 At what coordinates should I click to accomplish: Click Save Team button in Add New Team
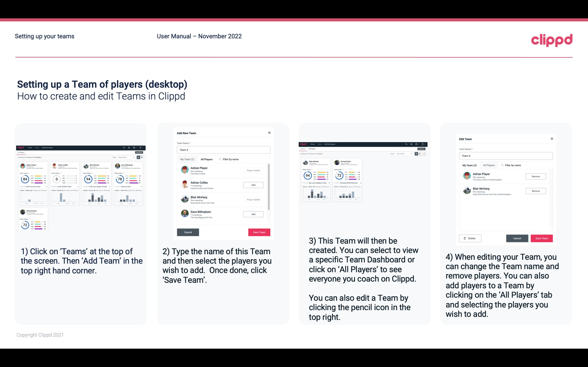click(x=259, y=232)
